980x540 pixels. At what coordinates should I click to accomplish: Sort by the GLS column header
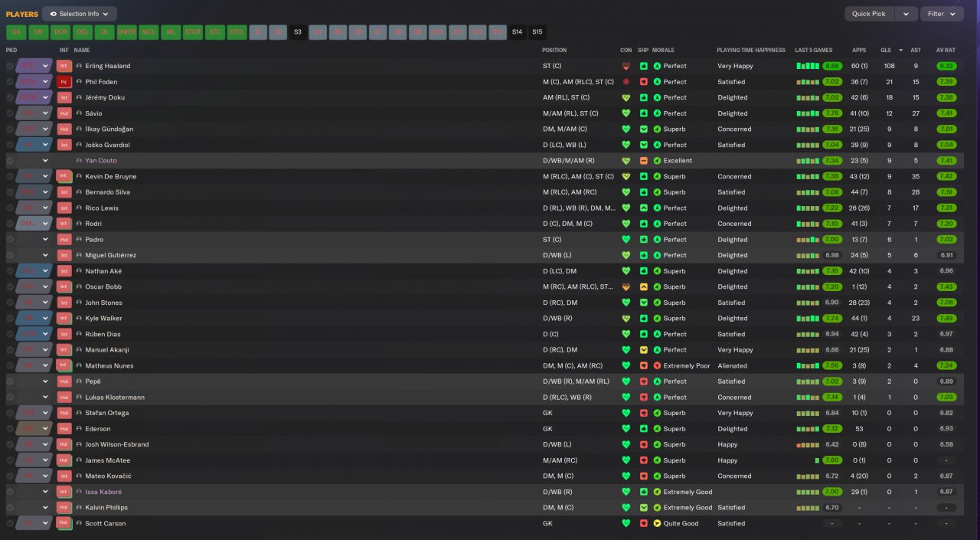(x=886, y=50)
